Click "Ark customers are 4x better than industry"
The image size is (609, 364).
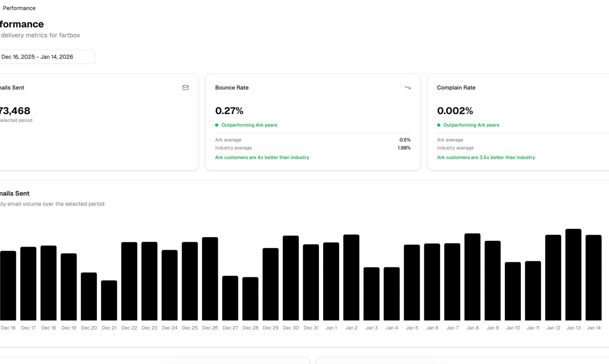pos(262,158)
